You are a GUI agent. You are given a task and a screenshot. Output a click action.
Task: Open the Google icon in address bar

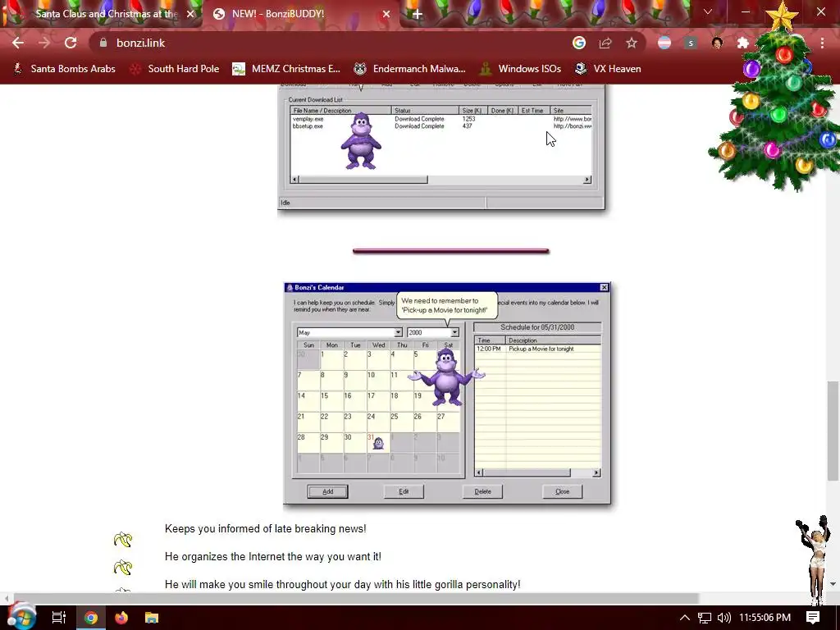point(579,43)
